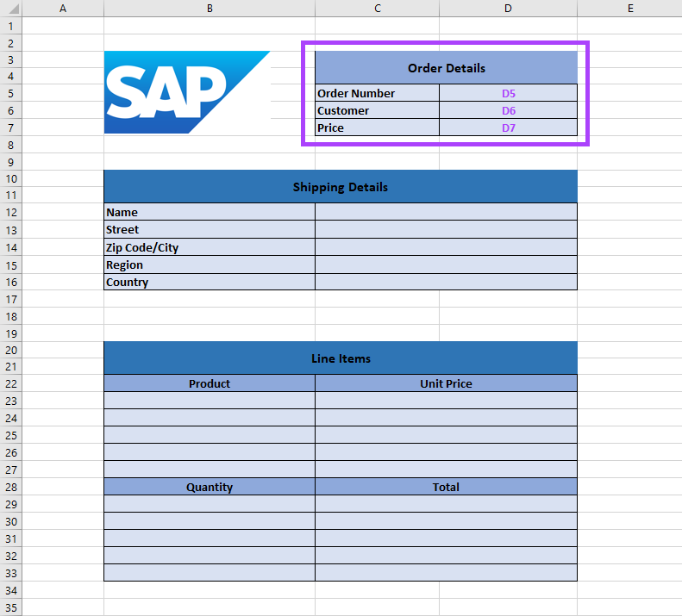Select row 22 header
Image resolution: width=682 pixels, height=616 pixels.
(11, 384)
